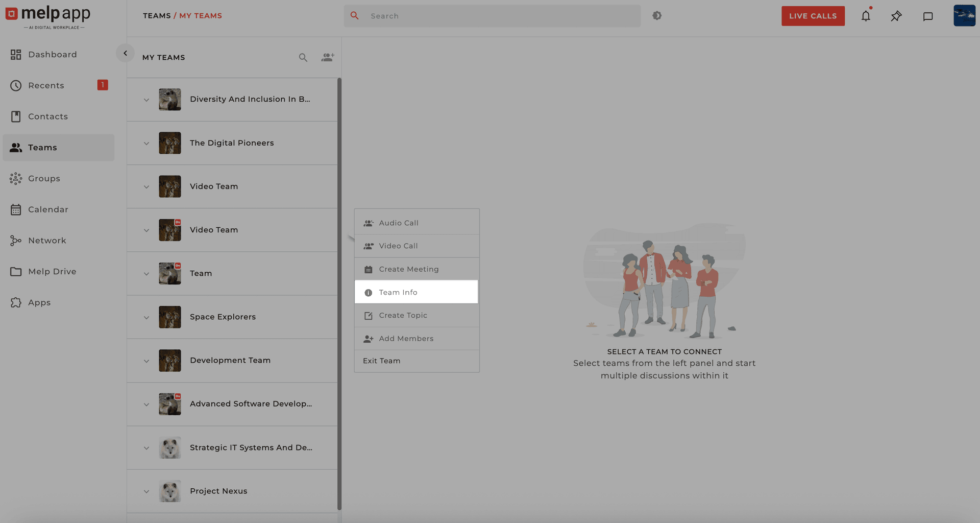Open the chat message icon

coord(928,16)
